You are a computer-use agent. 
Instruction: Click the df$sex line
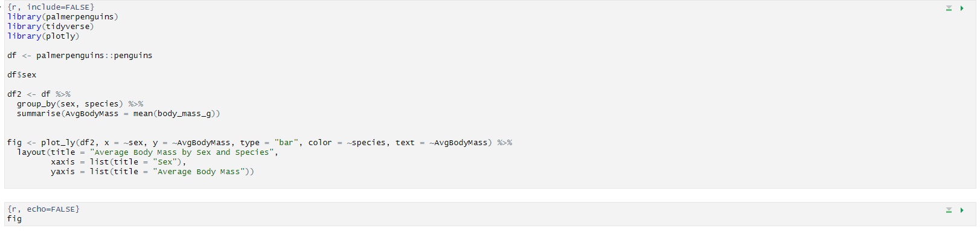coord(22,75)
